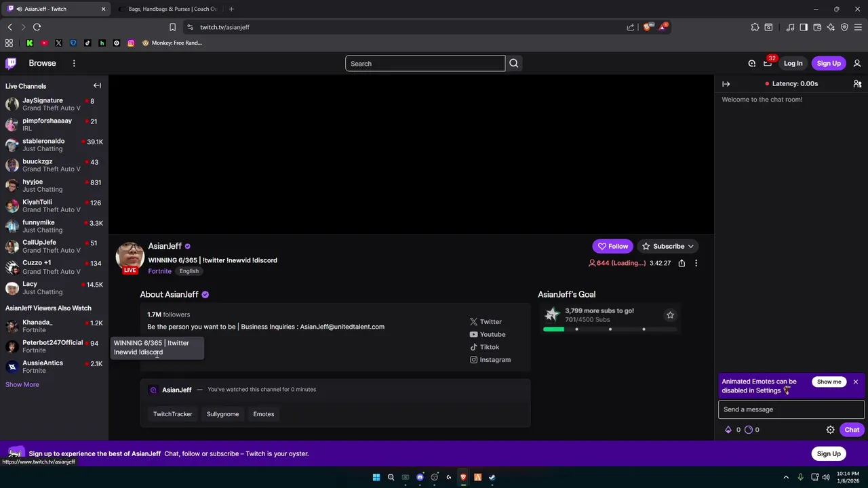Viewport: 868px width, 488px height.
Task: Open stableronaldo channel in sidebar
Action: tap(54, 145)
